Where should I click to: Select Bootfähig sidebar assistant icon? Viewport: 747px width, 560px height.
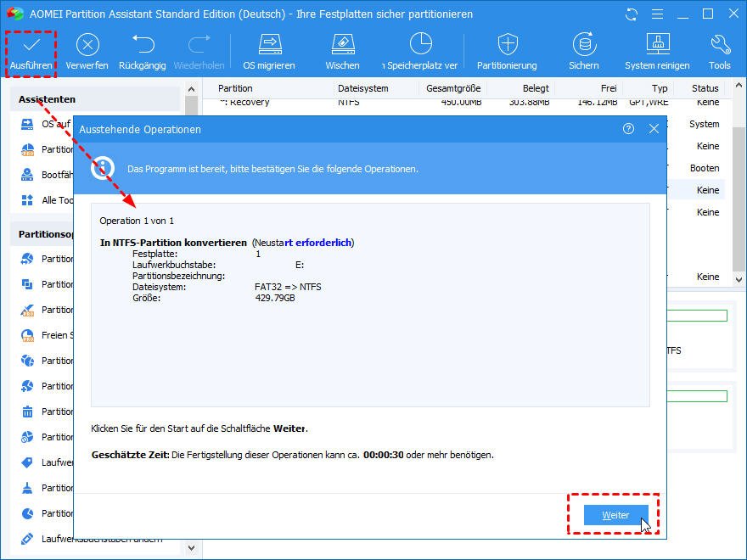[x=27, y=175]
